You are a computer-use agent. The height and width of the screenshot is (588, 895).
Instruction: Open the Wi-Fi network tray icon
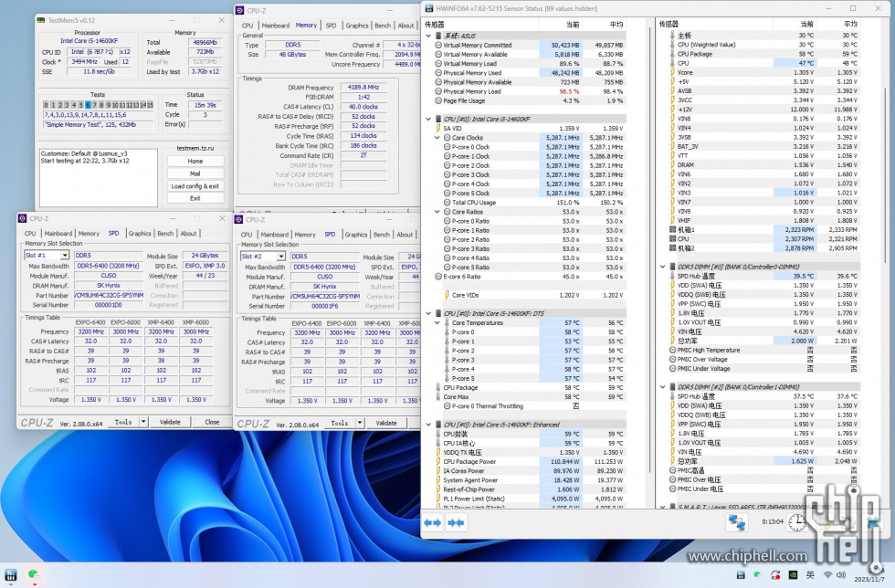point(827,575)
